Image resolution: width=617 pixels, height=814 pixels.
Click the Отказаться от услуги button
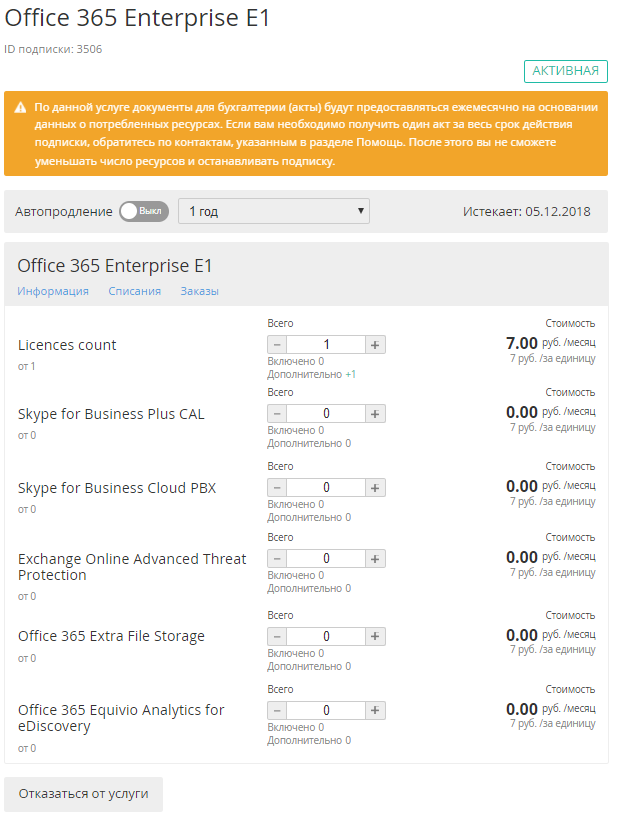pos(84,794)
